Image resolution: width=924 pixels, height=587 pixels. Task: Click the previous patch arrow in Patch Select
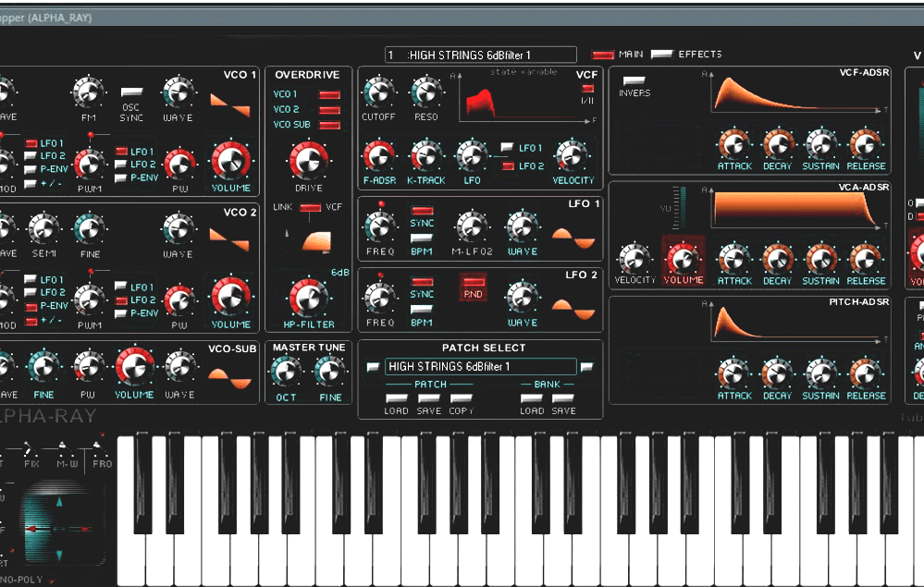point(373,367)
